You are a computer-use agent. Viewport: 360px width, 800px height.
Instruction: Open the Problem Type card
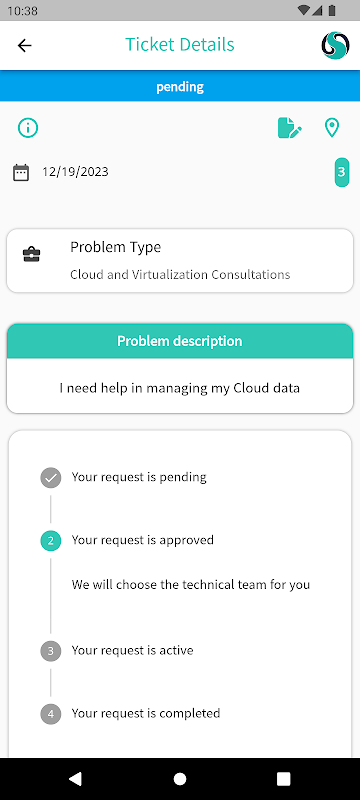click(180, 261)
